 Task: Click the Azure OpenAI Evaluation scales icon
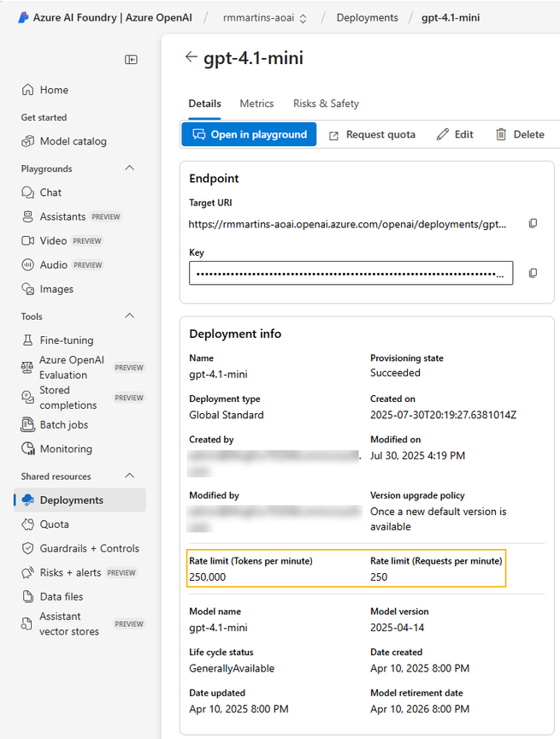point(27,367)
